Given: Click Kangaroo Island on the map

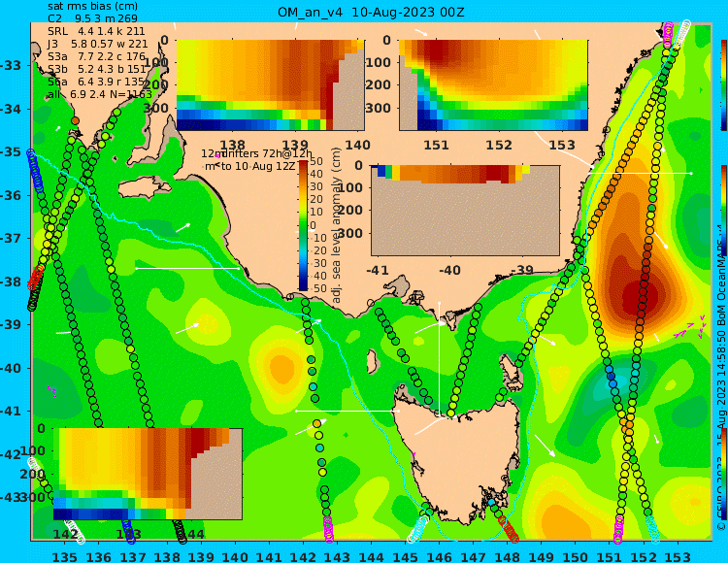Looking at the screenshot, I should pyautogui.click(x=145, y=188).
